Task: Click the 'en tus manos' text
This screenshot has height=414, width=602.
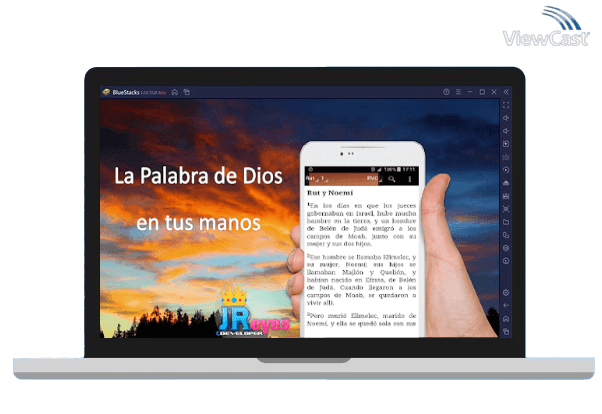Action: (x=198, y=223)
